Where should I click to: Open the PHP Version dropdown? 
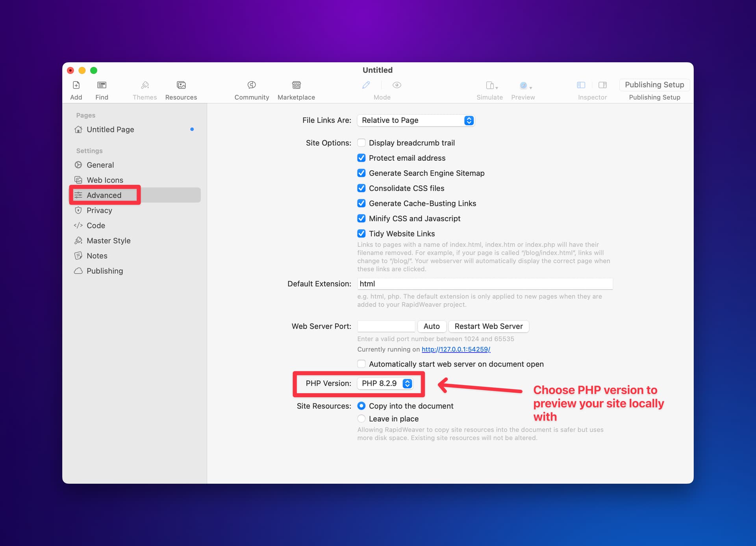385,383
